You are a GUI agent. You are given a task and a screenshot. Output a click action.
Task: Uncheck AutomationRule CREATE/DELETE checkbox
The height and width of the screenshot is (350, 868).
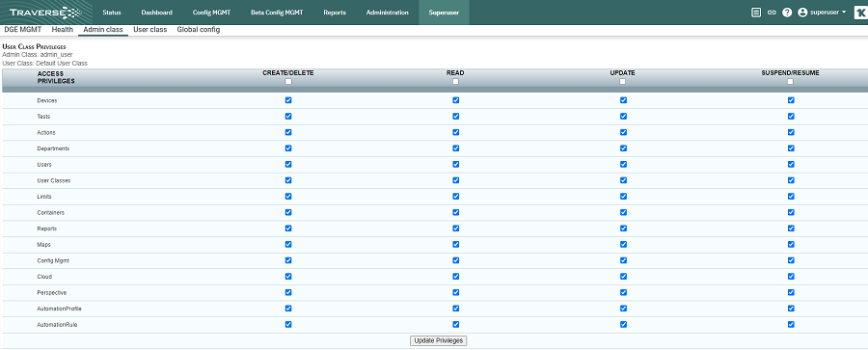[x=288, y=325]
